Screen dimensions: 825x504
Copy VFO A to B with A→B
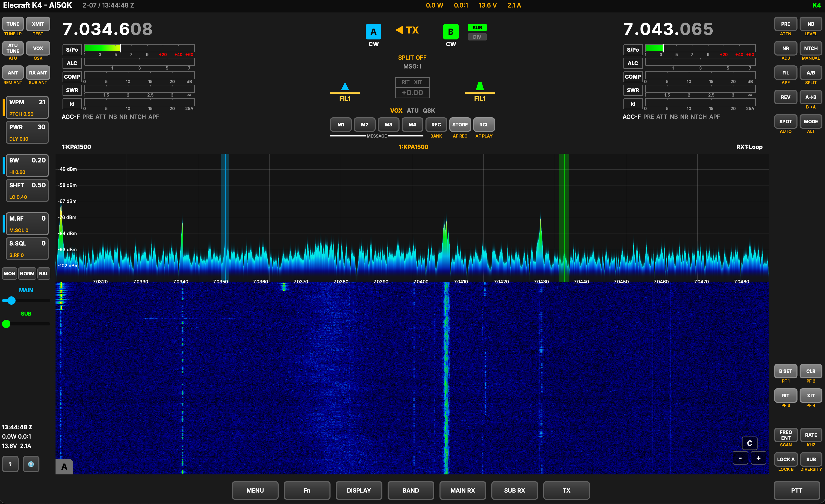tap(811, 97)
